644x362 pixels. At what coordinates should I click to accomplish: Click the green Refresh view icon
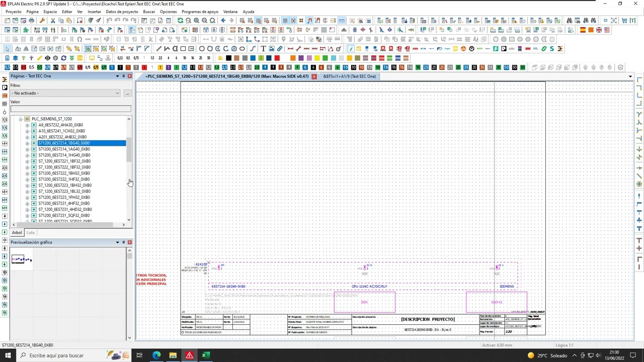tap(180, 20)
